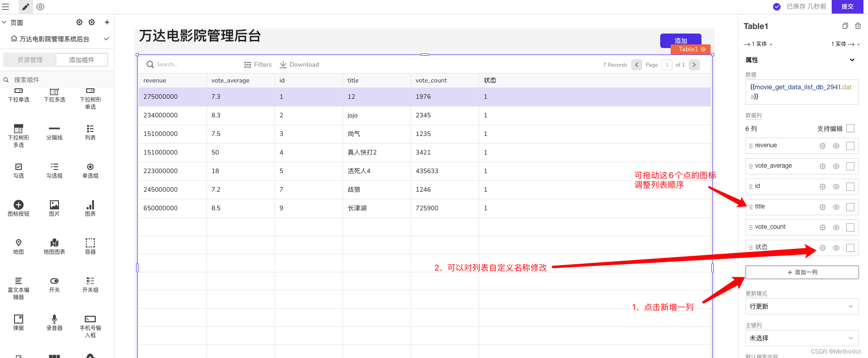Click the table search magnifier icon
868x358 pixels.
pos(150,64)
